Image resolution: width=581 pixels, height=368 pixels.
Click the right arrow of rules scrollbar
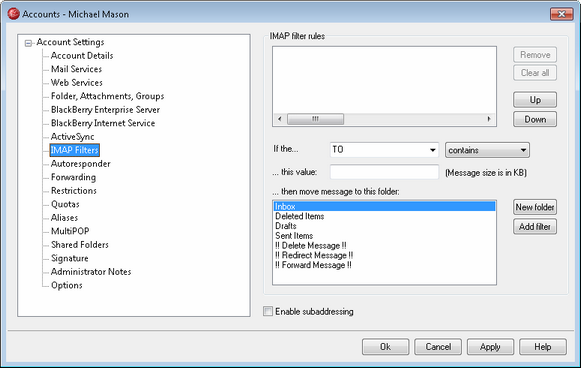[x=489, y=119]
